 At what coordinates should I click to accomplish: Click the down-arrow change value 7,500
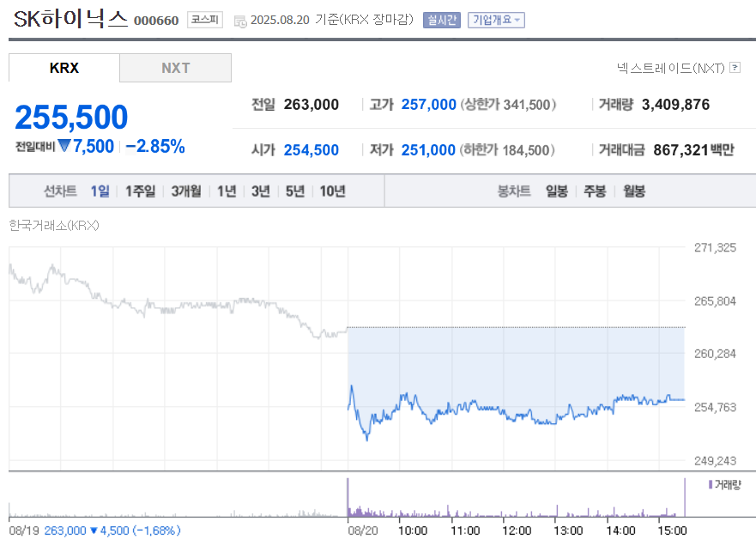tap(86, 146)
